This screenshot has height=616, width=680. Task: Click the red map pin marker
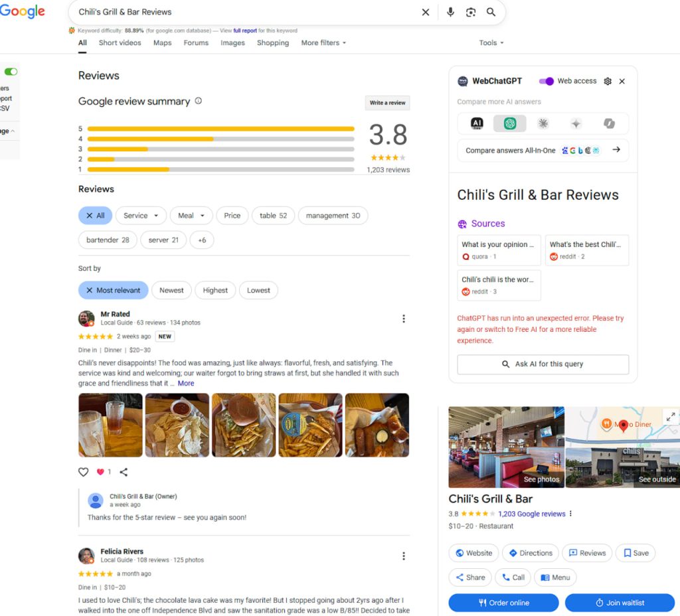[623, 425]
